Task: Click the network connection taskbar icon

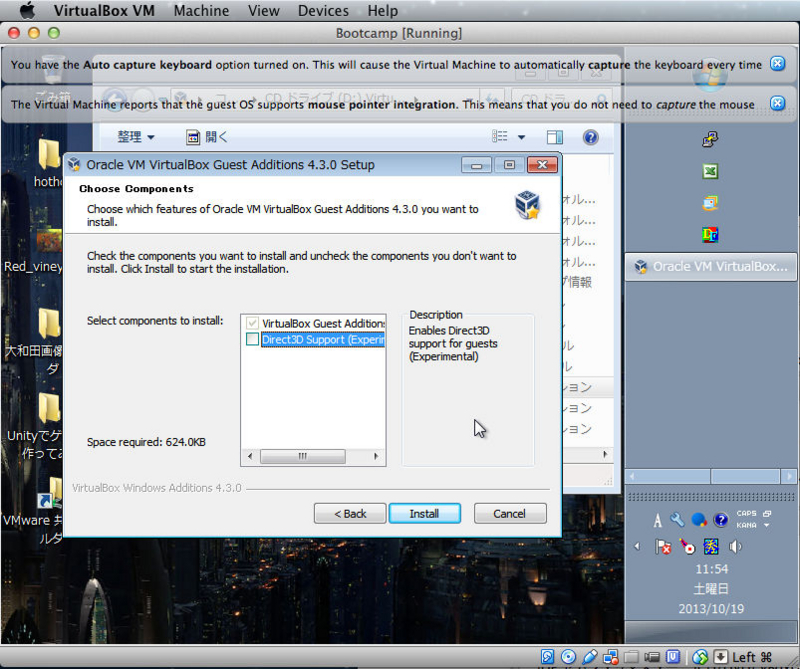Action: pos(710,139)
